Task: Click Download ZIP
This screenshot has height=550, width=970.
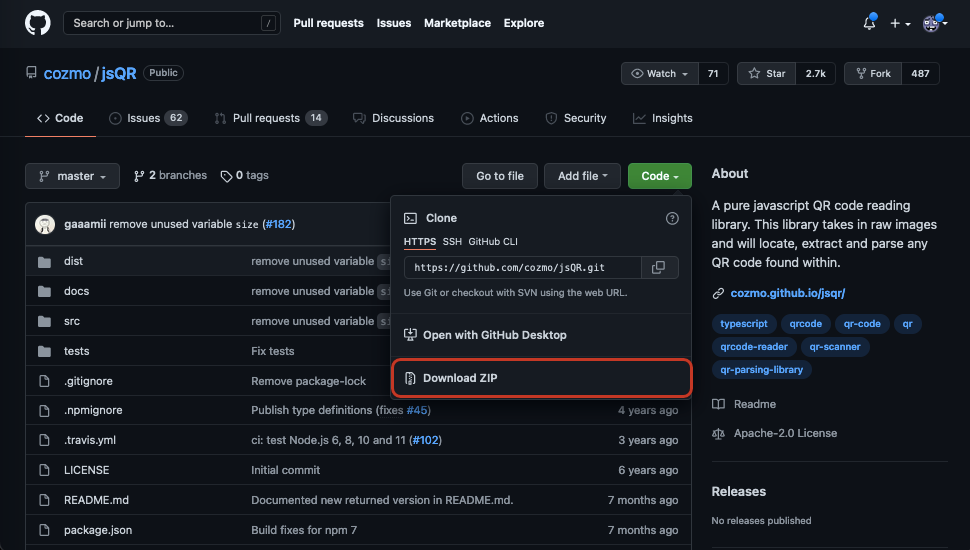Action: tap(541, 378)
